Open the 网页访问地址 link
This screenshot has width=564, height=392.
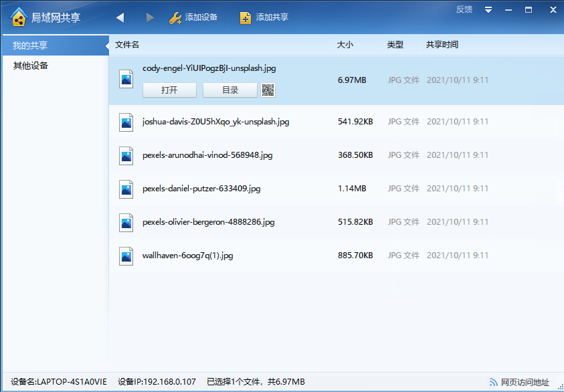coord(525,382)
